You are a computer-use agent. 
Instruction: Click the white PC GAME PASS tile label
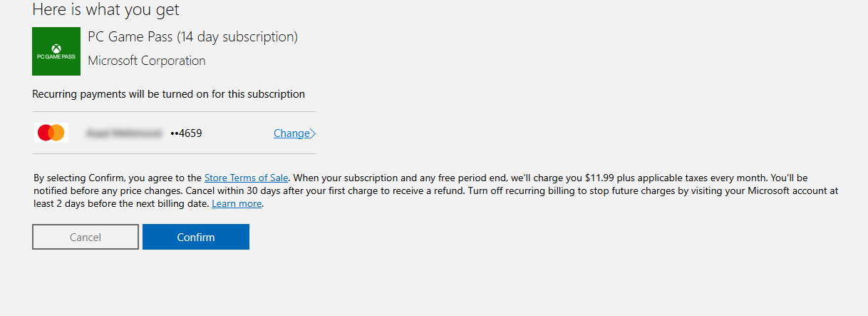point(56,56)
